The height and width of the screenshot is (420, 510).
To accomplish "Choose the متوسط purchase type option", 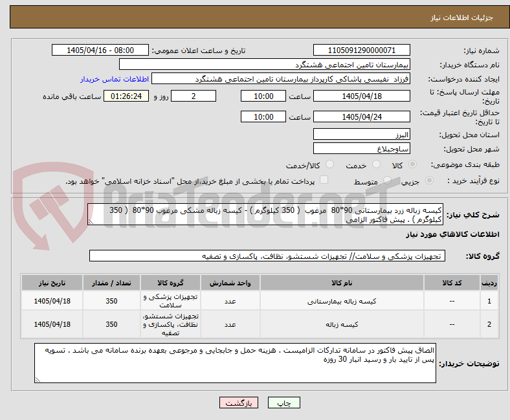I will tap(388, 181).
